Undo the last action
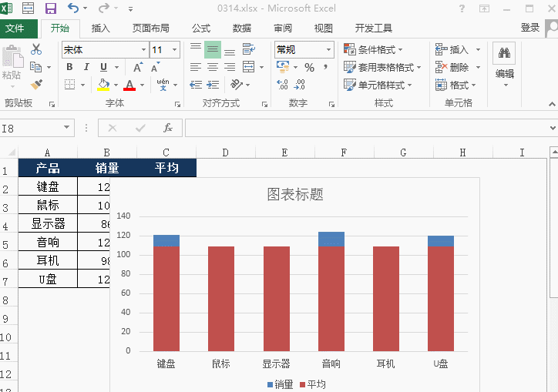This screenshot has width=558, height=392. click(72, 8)
